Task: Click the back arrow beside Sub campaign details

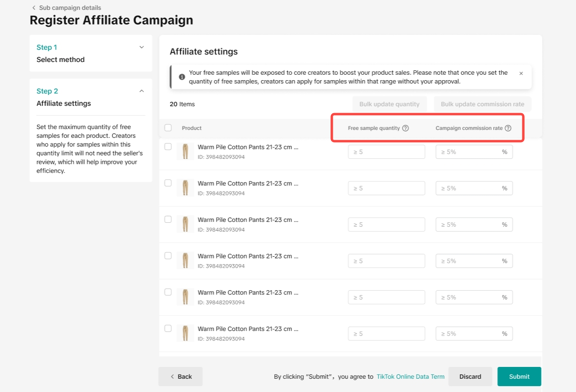Action: click(x=33, y=8)
